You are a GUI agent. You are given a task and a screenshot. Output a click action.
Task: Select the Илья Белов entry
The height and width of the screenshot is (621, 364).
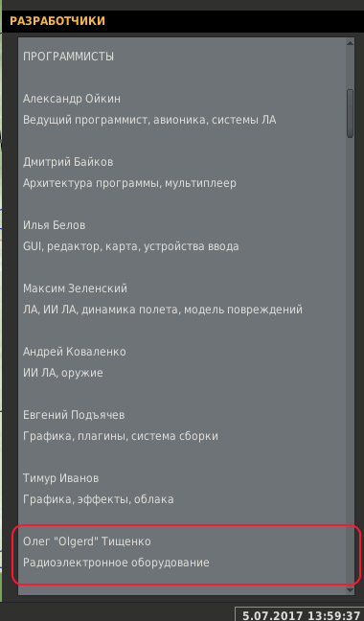point(55,225)
